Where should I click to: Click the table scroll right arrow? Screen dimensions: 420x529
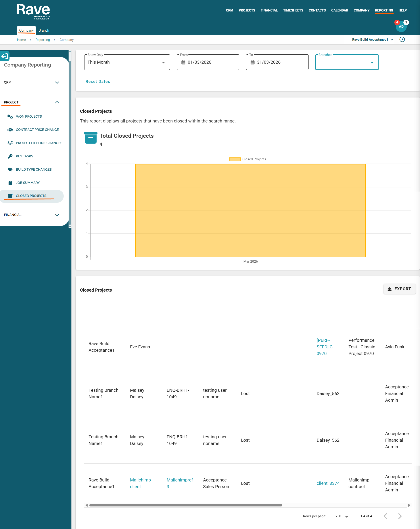coord(409,505)
